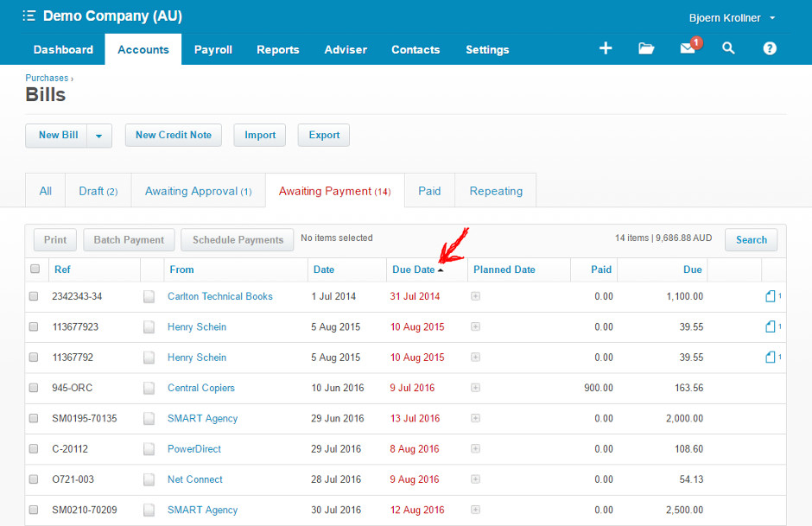Open search using the magnifier icon

tap(728, 48)
